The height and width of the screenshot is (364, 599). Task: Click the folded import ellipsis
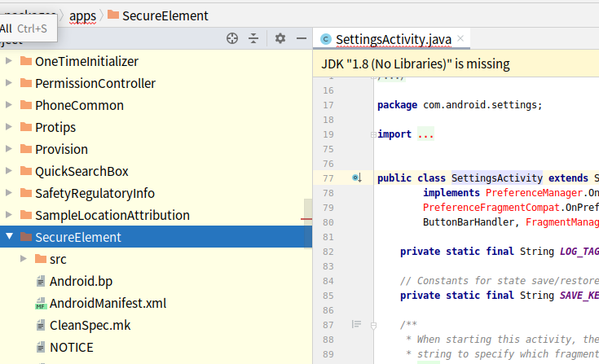tap(425, 134)
